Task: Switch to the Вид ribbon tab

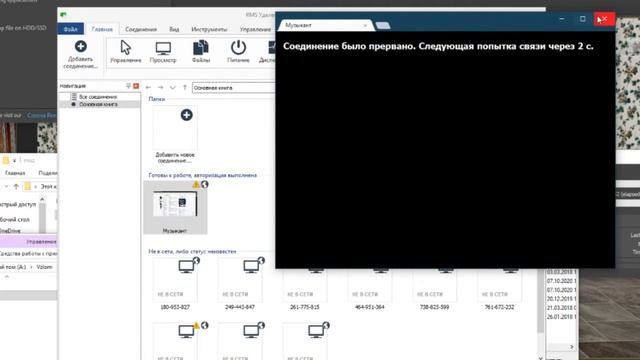Action: click(x=174, y=29)
